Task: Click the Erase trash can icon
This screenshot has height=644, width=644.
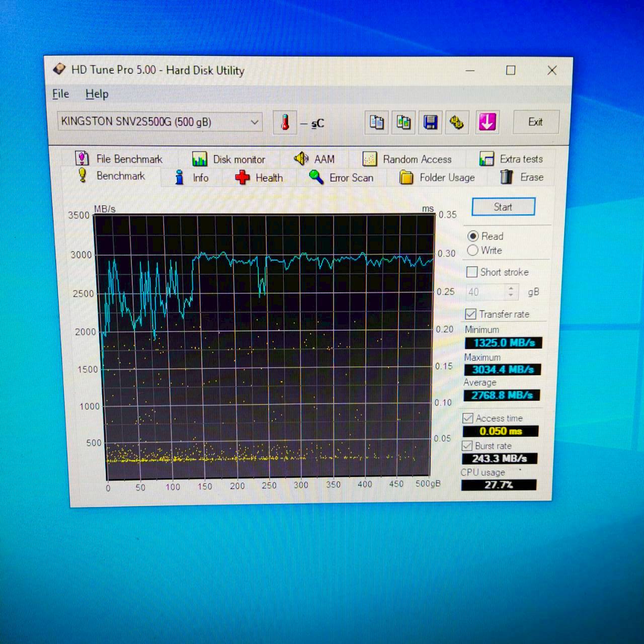Action: [x=507, y=177]
